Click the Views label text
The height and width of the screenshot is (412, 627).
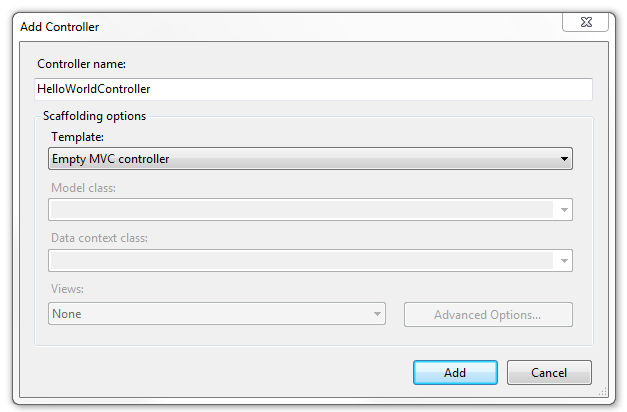[67, 290]
